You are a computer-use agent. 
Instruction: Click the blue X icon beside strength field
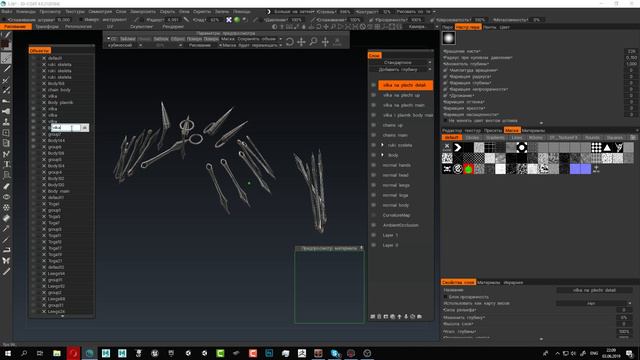coord(229,20)
